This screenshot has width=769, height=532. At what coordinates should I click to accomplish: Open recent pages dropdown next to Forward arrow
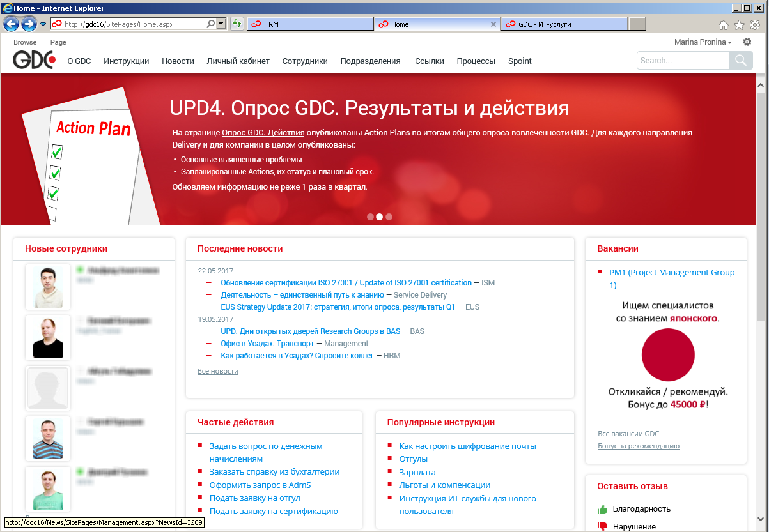click(x=43, y=24)
